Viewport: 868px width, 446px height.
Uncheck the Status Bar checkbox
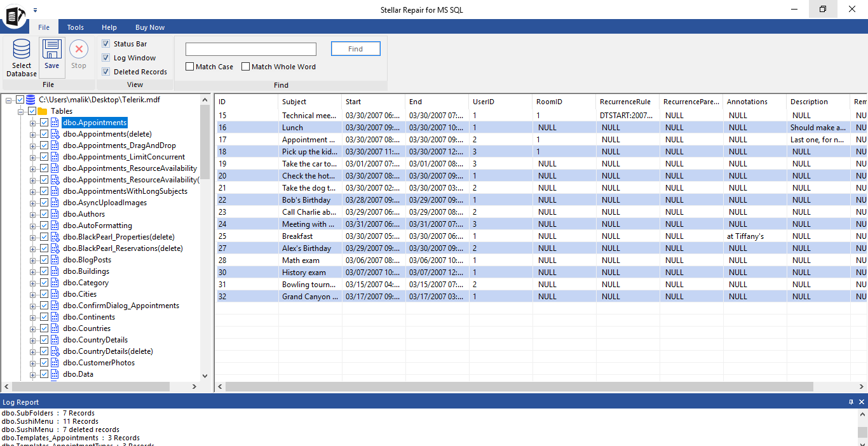pyautogui.click(x=106, y=44)
